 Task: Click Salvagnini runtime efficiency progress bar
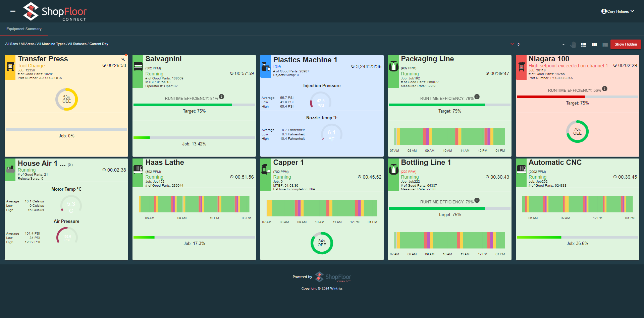point(194,105)
